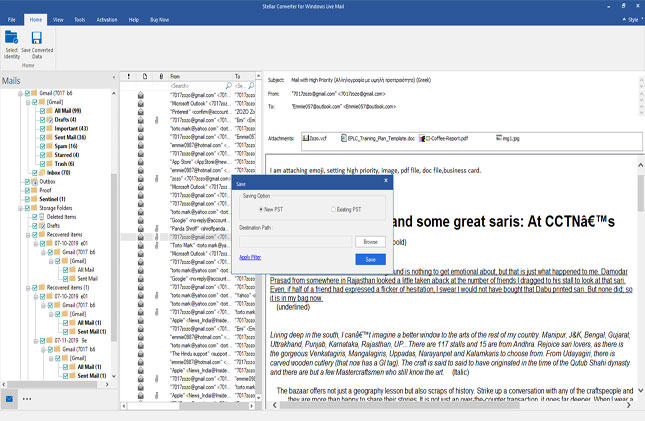Toggle the Drafts (4) checkbox

pyautogui.click(x=42, y=120)
